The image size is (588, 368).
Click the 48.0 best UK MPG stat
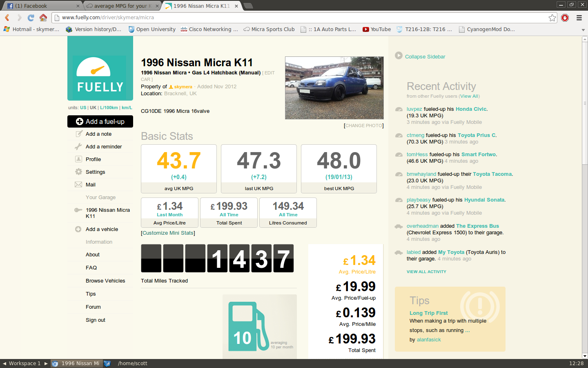coord(339,168)
